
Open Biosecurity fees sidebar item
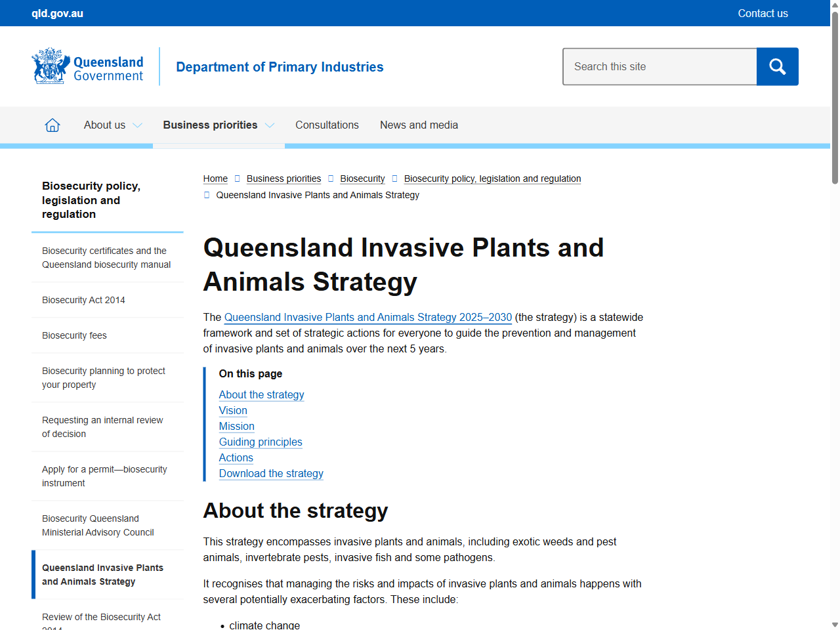[x=108, y=335]
